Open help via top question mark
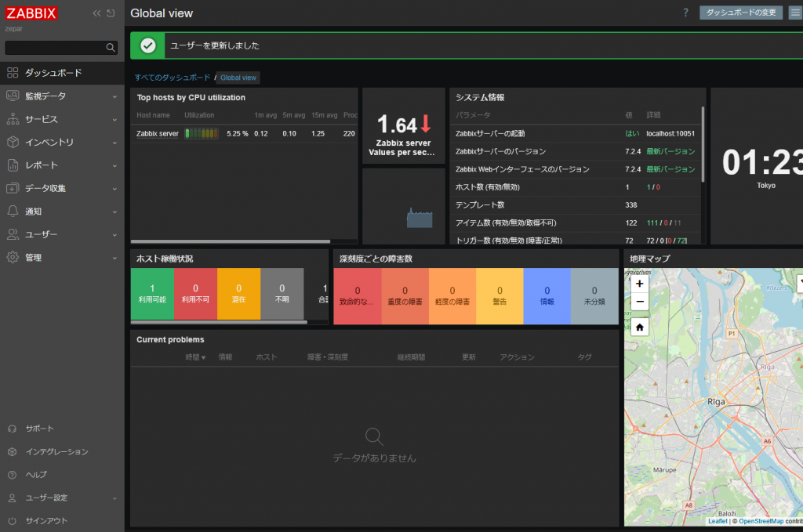Viewport: 803px width, 532px height. point(685,13)
